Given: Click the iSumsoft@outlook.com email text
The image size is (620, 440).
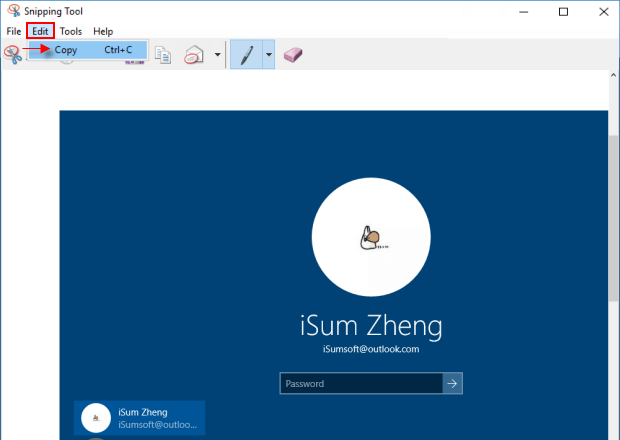Looking at the screenshot, I should click(x=371, y=349).
